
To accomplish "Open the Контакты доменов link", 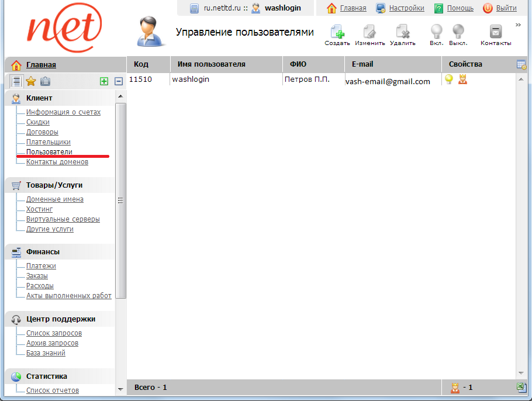I will (x=57, y=162).
